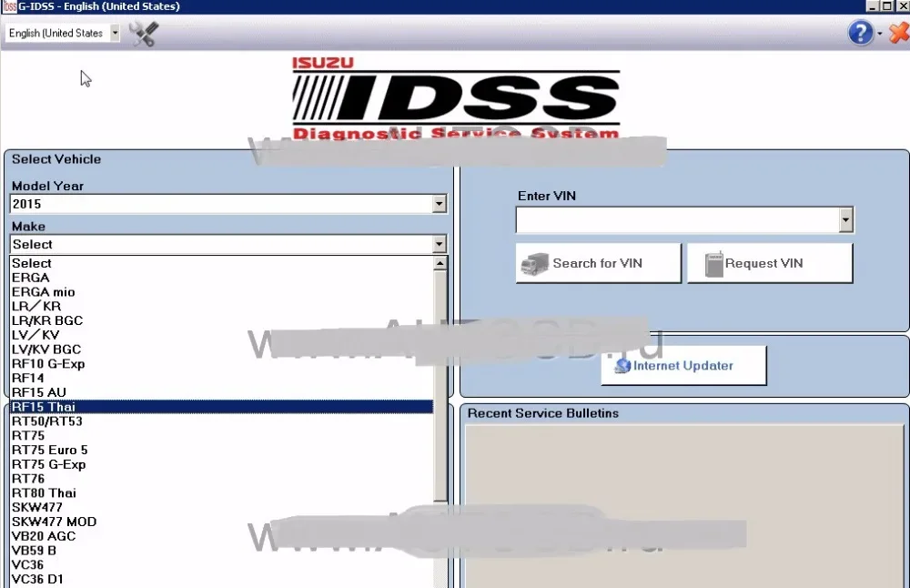The width and height of the screenshot is (910, 588).
Task: Click the Recent Service Bulletins list area
Action: 684,506
